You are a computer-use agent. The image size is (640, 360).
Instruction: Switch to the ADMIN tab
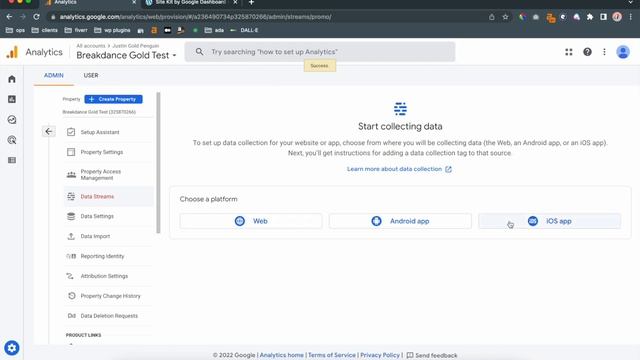point(54,76)
